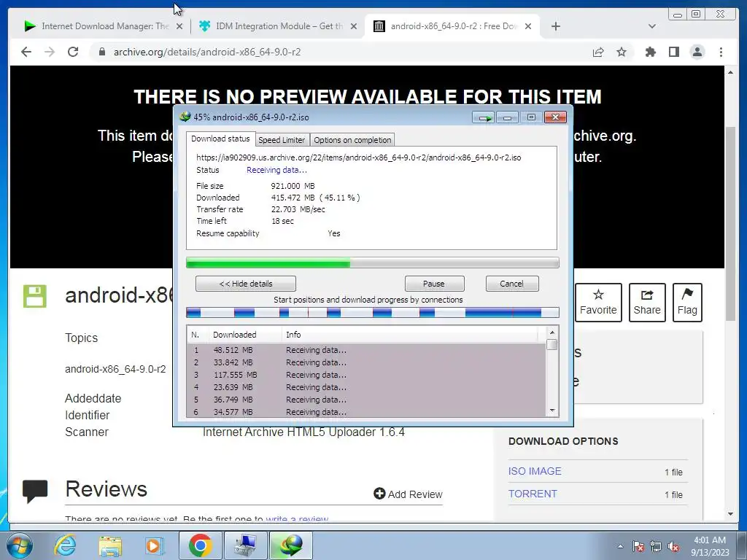Click the green floppy disk item icon

(x=35, y=296)
